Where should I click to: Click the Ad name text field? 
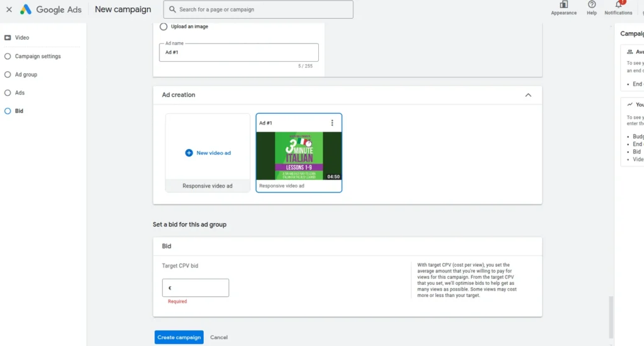point(239,52)
